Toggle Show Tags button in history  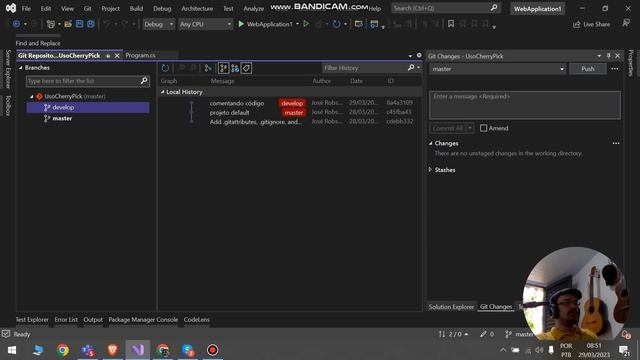(246, 68)
